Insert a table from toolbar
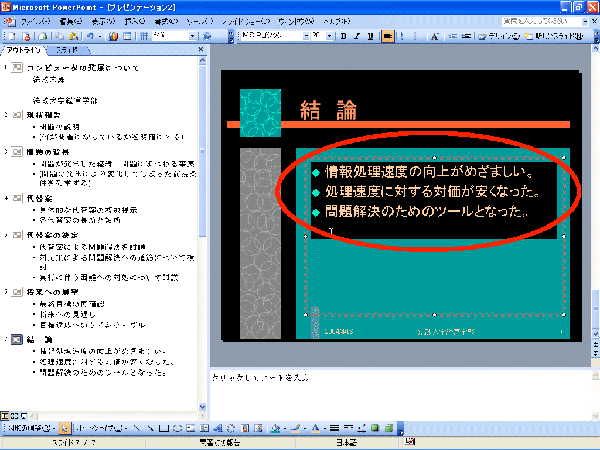 [127, 36]
